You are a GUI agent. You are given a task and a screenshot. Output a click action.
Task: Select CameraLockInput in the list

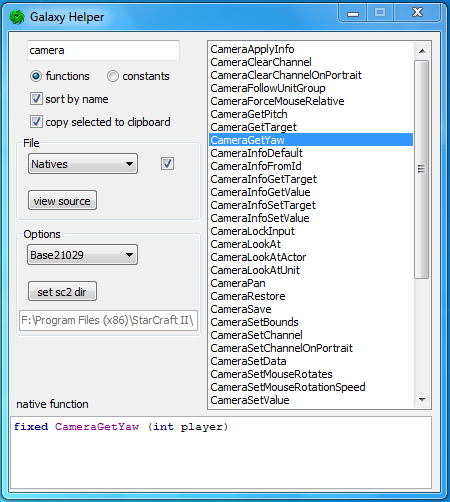tap(311, 231)
